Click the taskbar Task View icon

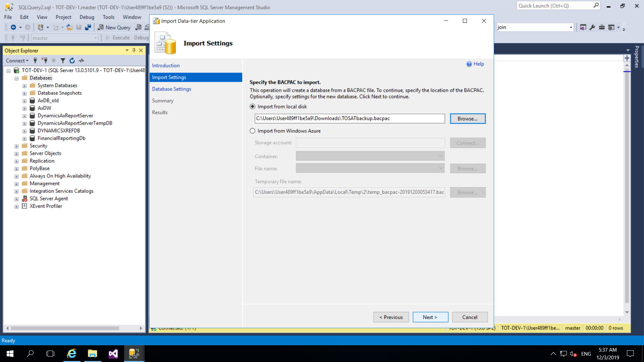50,354
